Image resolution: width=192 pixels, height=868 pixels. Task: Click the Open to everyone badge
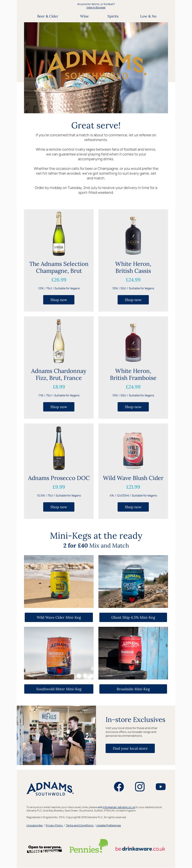coord(45,849)
